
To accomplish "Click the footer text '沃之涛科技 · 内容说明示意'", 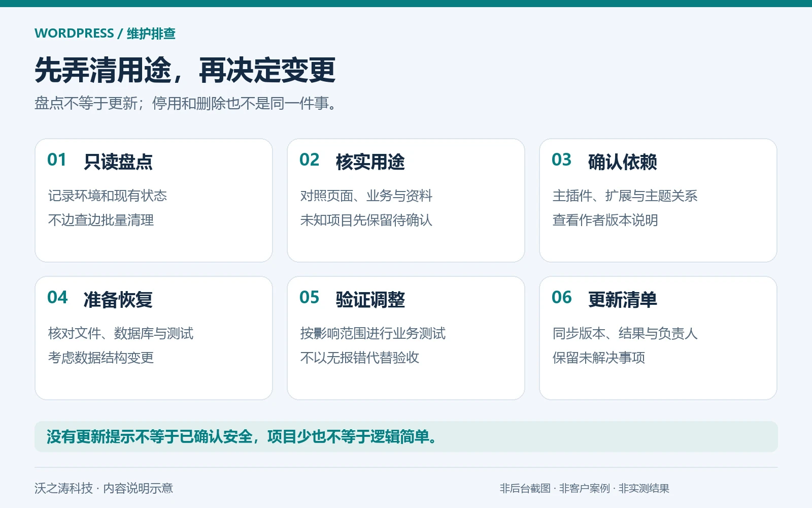I will click(x=104, y=488).
